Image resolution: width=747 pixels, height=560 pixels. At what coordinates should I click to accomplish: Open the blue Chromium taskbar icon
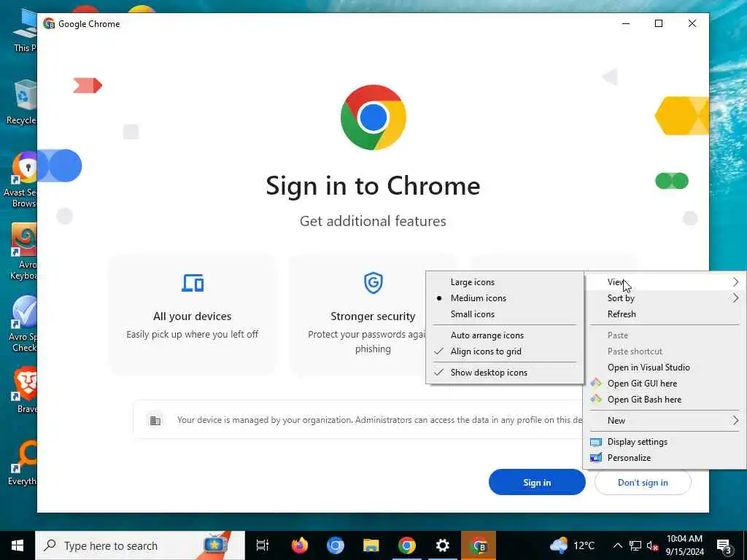336,545
